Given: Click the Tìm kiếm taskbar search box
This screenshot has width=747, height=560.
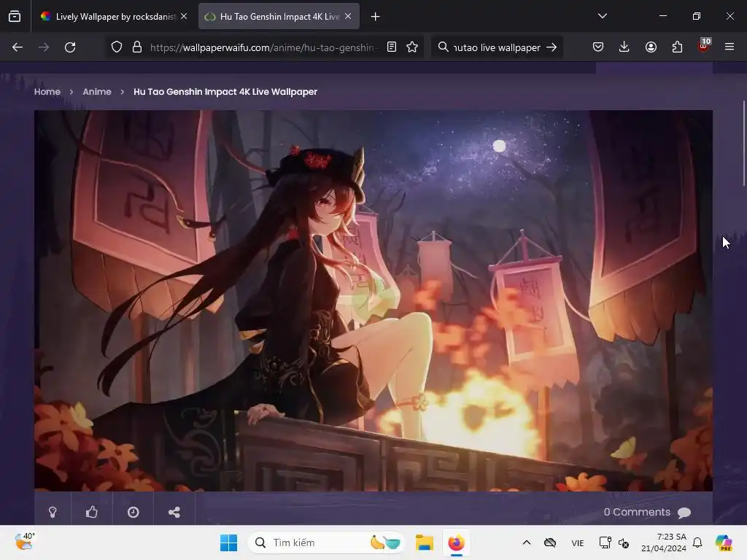Looking at the screenshot, I should click(327, 542).
